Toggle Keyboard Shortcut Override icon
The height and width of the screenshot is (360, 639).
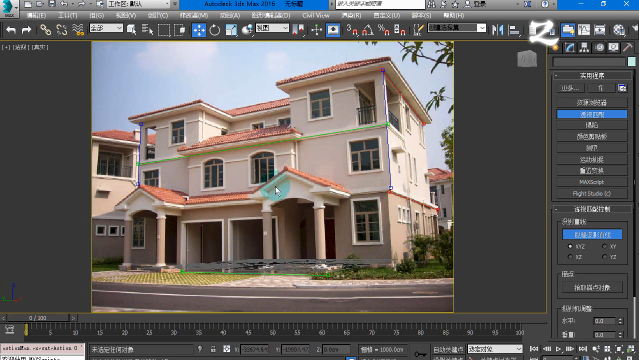point(333,30)
